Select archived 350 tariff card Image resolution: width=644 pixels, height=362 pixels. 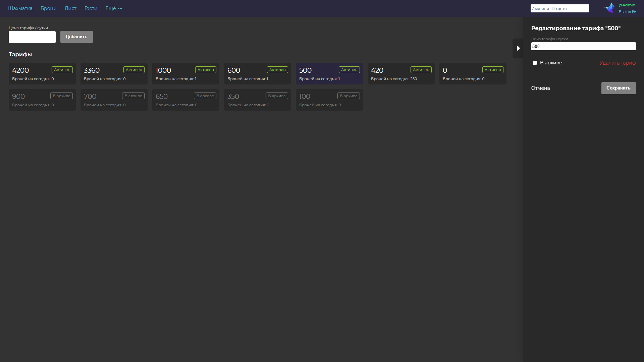[x=258, y=100]
